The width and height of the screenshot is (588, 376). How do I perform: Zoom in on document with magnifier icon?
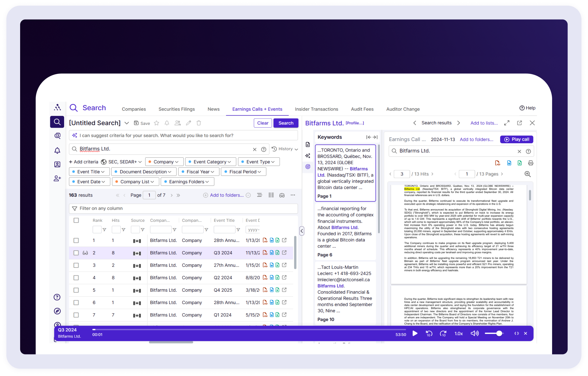[x=527, y=174]
